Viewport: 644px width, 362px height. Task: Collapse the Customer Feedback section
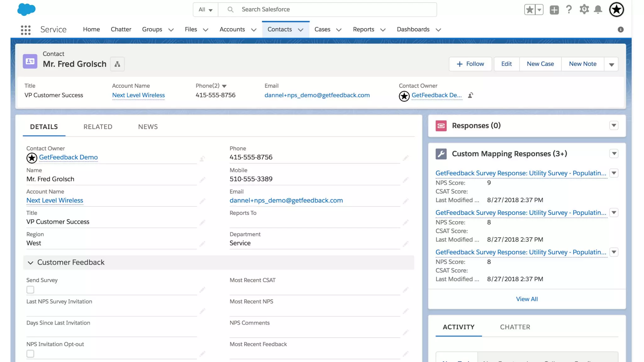[31, 263]
